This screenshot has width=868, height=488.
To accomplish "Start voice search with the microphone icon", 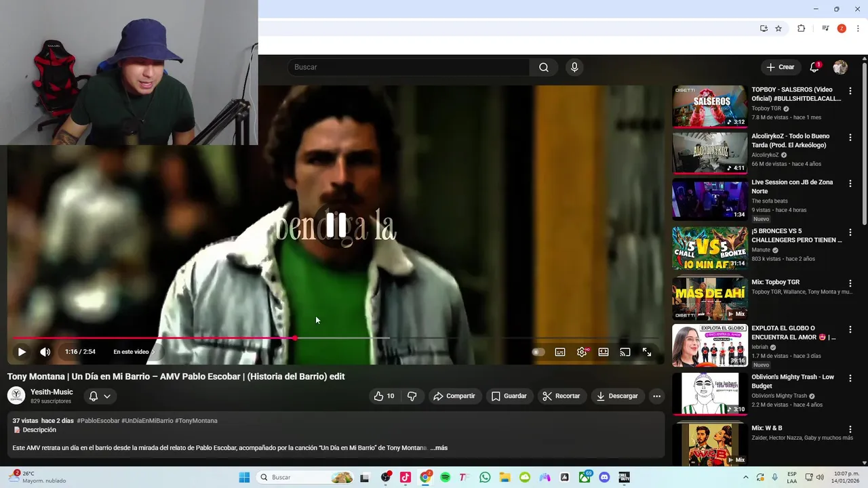I will click(x=574, y=67).
